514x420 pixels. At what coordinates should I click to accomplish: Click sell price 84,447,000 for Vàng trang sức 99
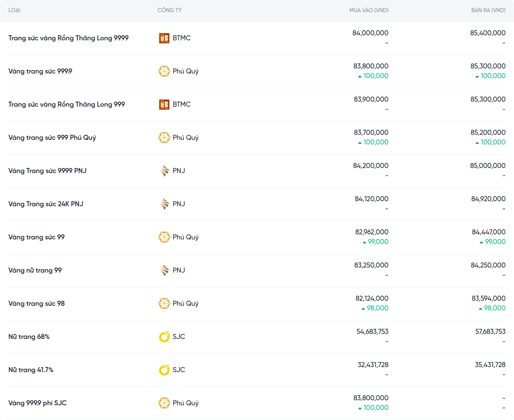point(488,232)
